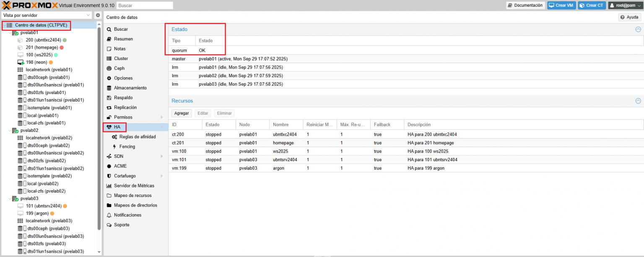The height and width of the screenshot is (257, 644).
Task: Click the HA heartbeat icon
Action: [x=109, y=127]
